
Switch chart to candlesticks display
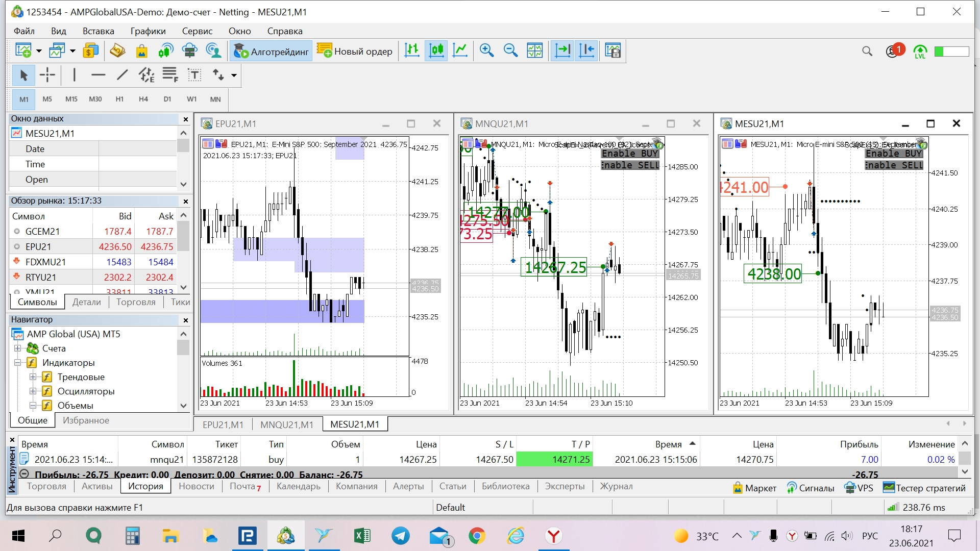click(x=436, y=51)
